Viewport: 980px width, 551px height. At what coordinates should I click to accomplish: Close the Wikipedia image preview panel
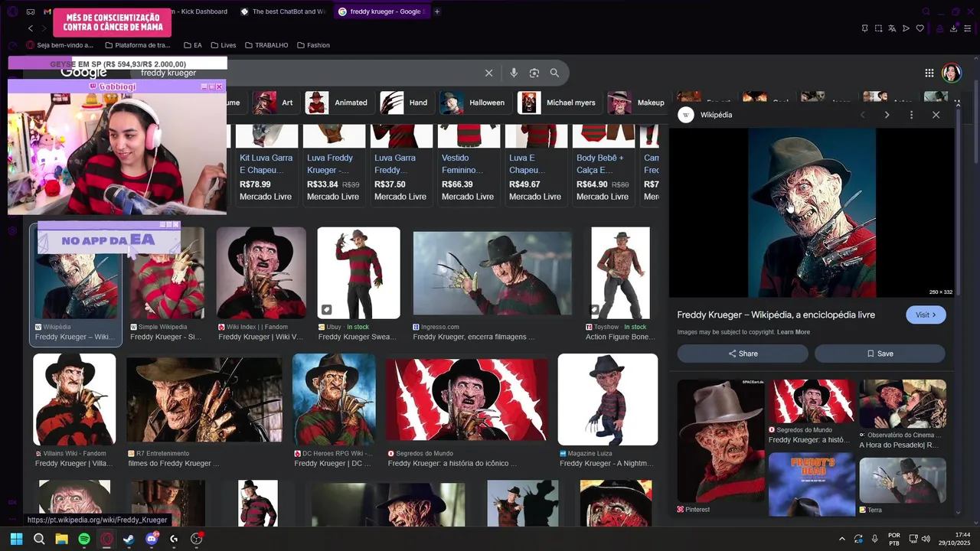click(x=936, y=115)
